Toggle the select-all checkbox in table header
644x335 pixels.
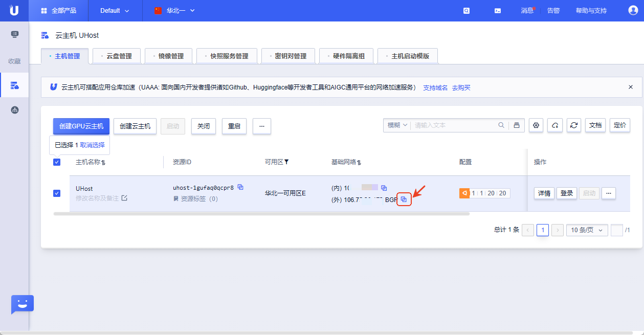click(x=57, y=162)
